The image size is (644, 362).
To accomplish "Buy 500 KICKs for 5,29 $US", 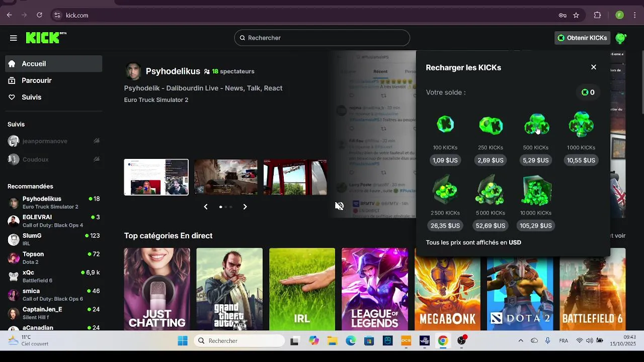I will click(x=536, y=160).
